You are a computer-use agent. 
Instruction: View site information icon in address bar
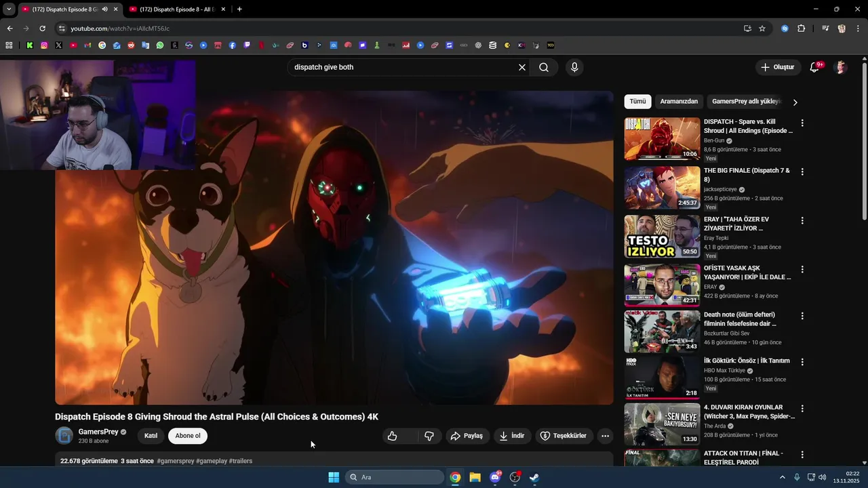click(x=62, y=28)
